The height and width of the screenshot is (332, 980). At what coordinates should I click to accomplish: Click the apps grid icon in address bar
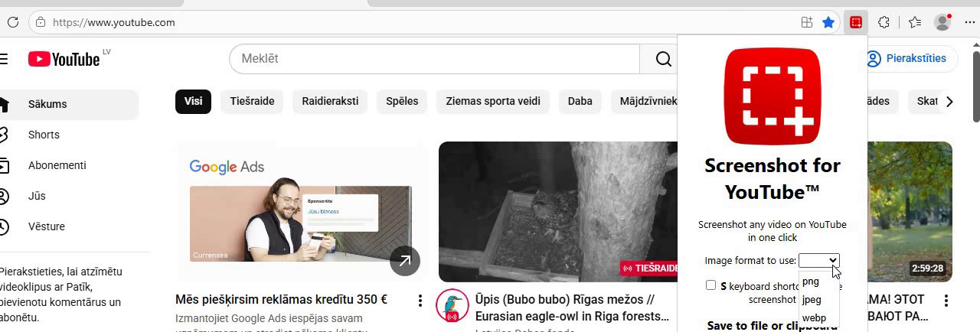807,22
